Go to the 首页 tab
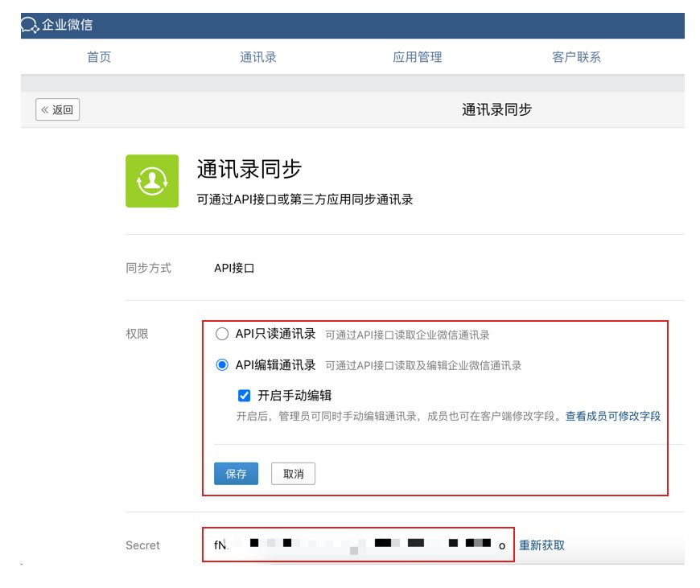The height and width of the screenshot is (588, 700). click(99, 57)
